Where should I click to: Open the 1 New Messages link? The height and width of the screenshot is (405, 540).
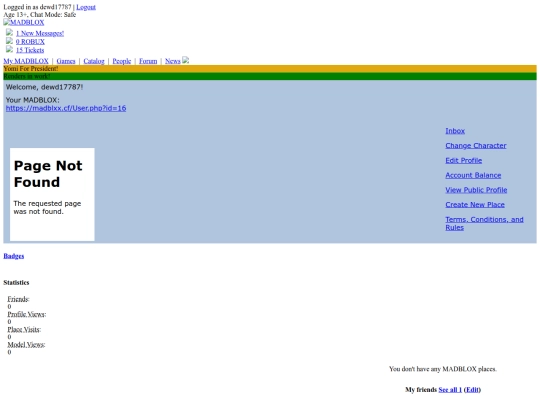click(40, 33)
